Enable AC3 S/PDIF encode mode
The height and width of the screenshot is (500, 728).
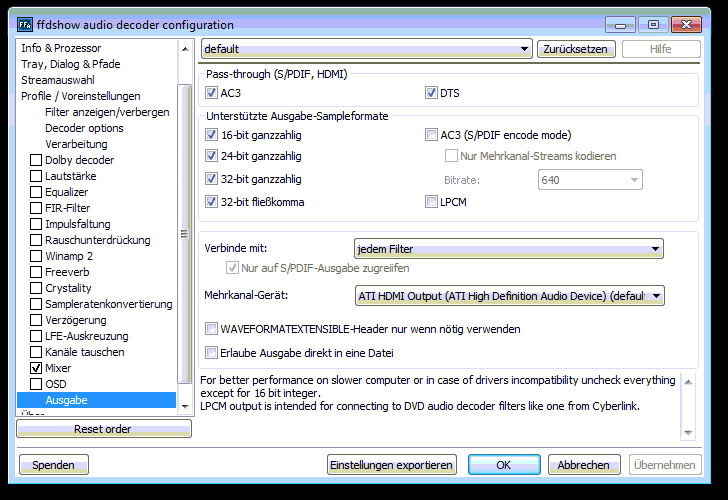432,135
